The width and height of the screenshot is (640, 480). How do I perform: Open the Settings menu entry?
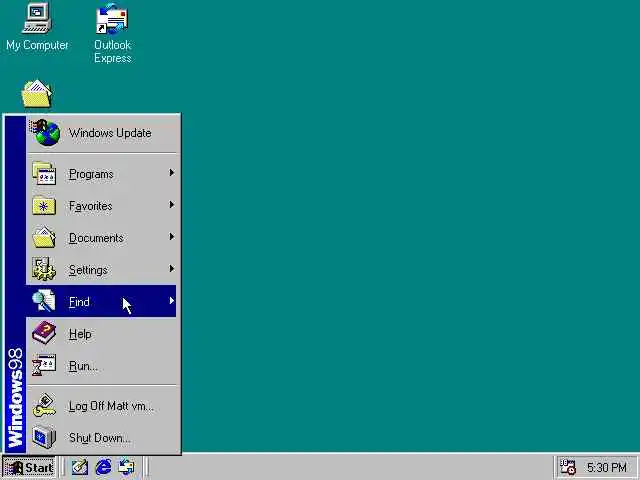click(x=101, y=269)
